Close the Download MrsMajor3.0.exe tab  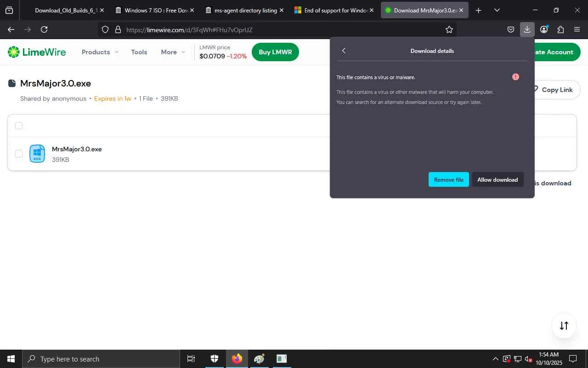point(461,10)
